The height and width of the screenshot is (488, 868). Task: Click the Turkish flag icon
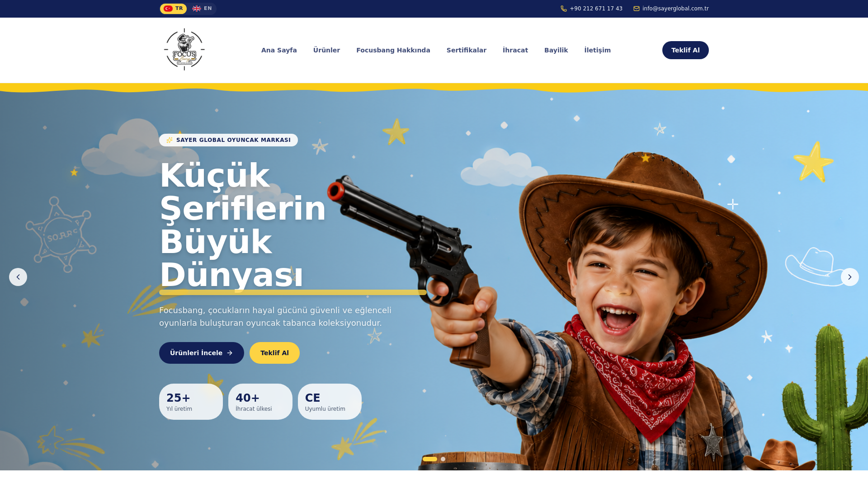tap(168, 9)
